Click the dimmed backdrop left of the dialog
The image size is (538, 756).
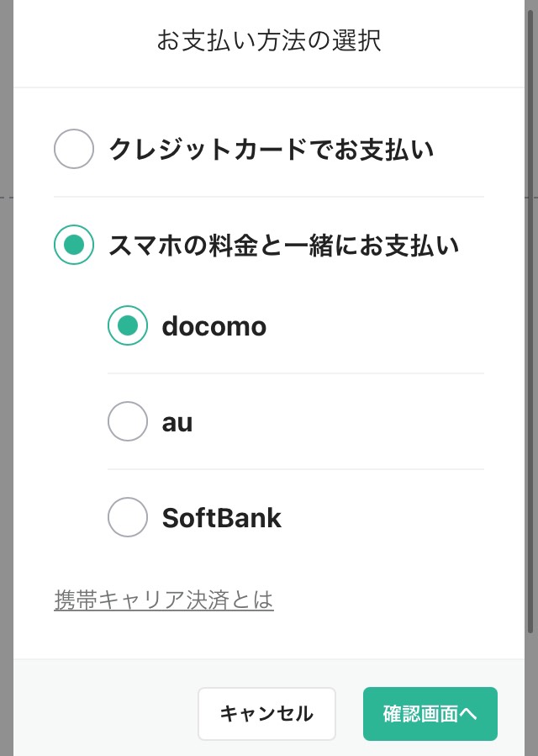click(6, 378)
